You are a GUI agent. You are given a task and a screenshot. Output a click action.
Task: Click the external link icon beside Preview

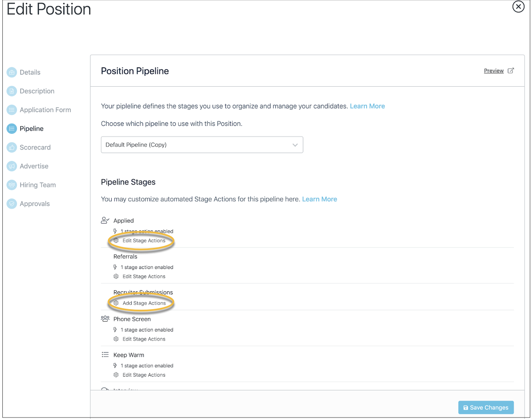511,71
